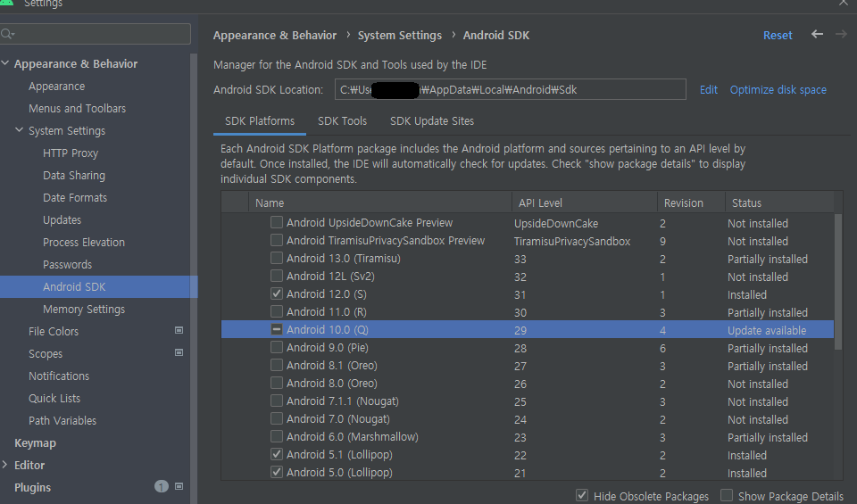857x504 pixels.
Task: Select Process Elevation in the sidebar
Action: 84,242
